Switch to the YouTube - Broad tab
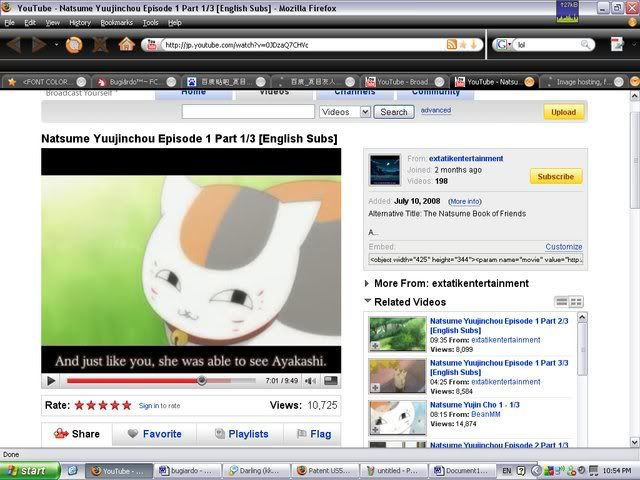The image size is (640, 480). coord(403,82)
